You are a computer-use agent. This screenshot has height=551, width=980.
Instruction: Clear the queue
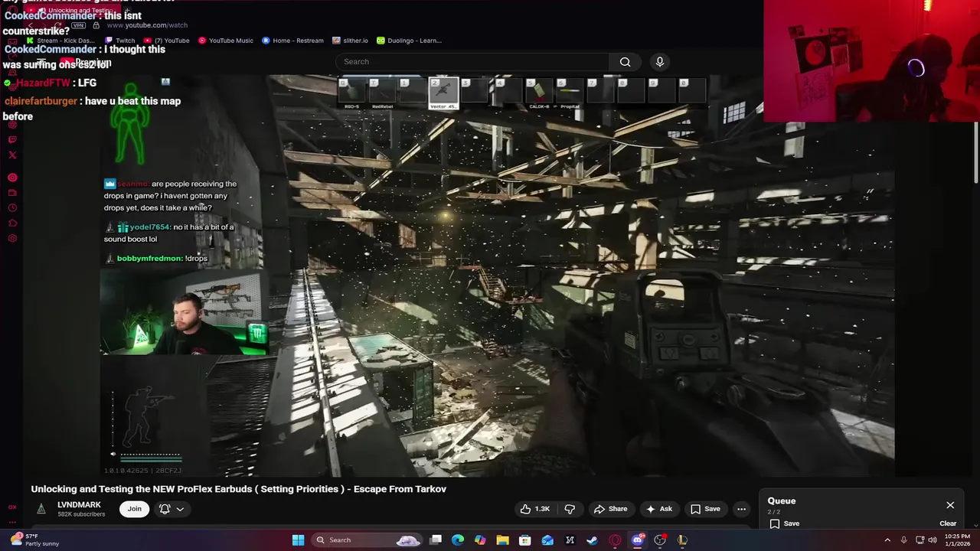[x=948, y=523]
